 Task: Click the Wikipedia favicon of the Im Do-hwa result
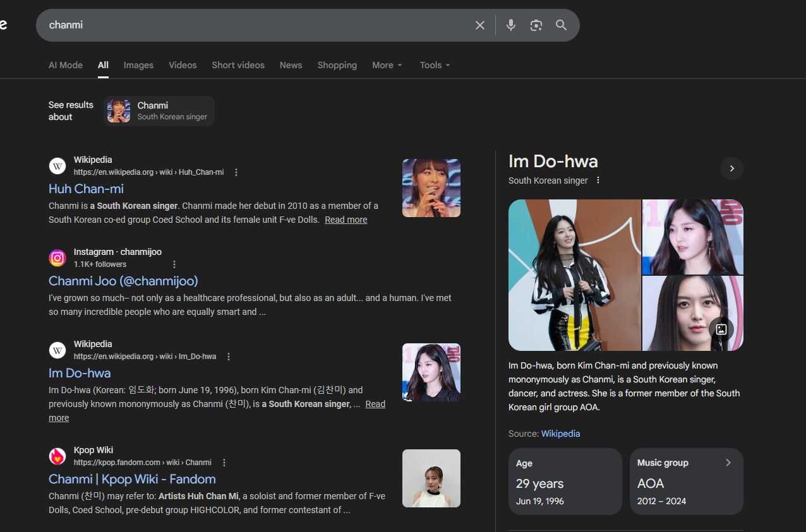57,350
